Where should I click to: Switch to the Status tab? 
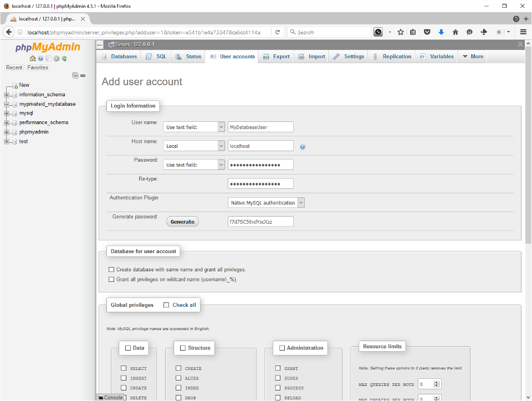point(188,56)
